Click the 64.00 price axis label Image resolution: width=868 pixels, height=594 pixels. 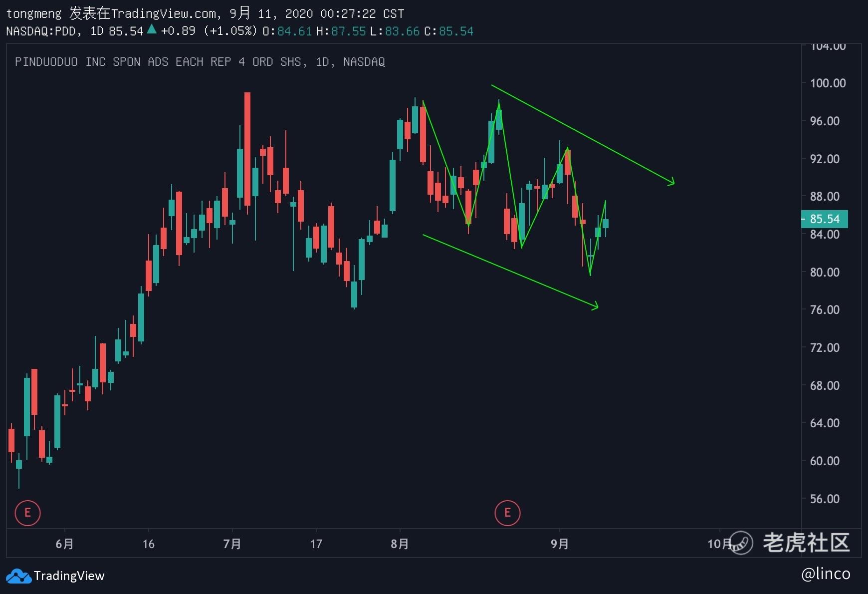(825, 423)
